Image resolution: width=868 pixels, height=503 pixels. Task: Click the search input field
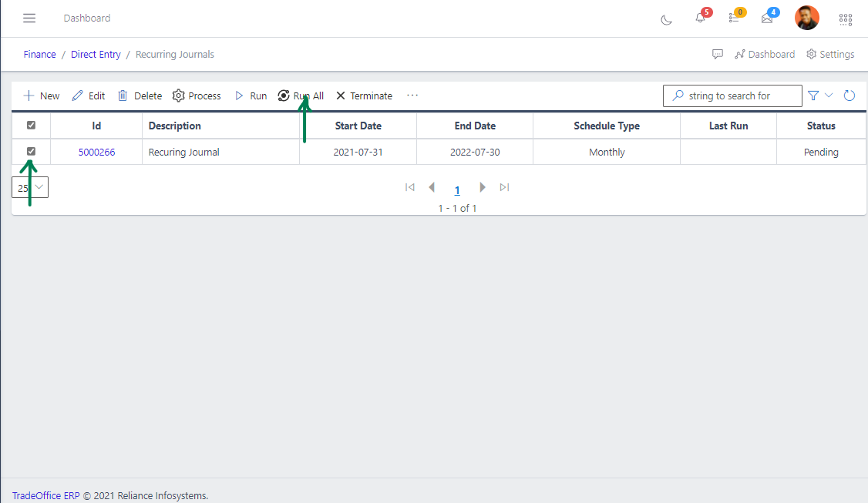click(732, 95)
